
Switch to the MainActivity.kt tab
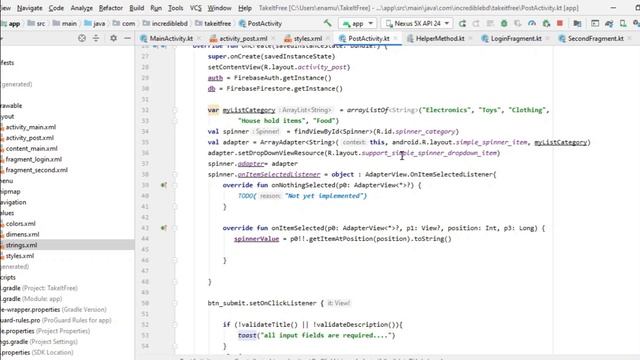171,39
